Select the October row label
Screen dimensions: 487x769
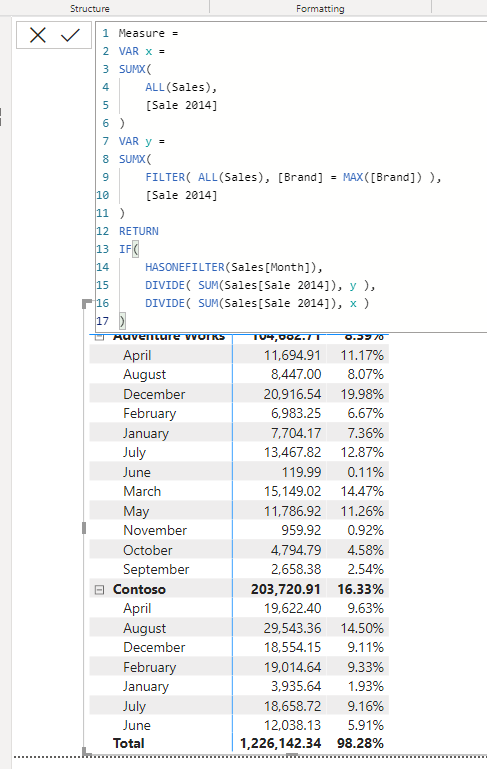[x=148, y=550]
